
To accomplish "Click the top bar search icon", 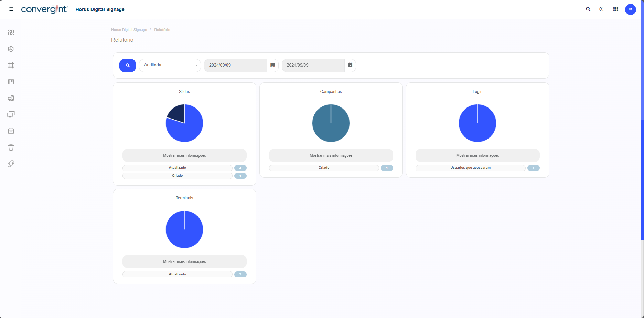I will point(588,9).
